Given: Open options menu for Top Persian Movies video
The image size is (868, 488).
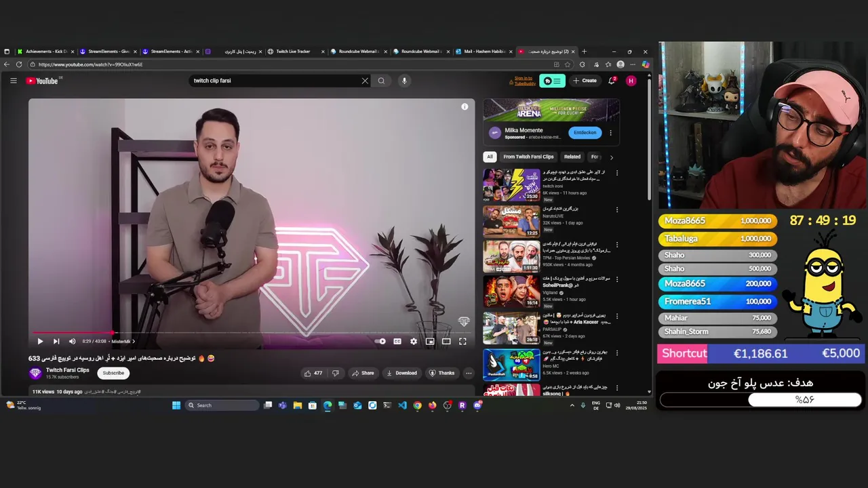Looking at the screenshot, I should [616, 245].
